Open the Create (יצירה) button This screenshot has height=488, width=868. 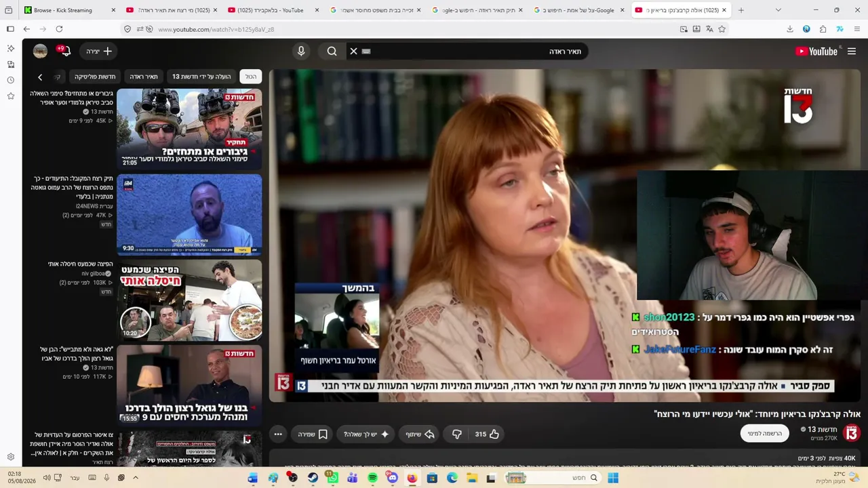tap(99, 51)
